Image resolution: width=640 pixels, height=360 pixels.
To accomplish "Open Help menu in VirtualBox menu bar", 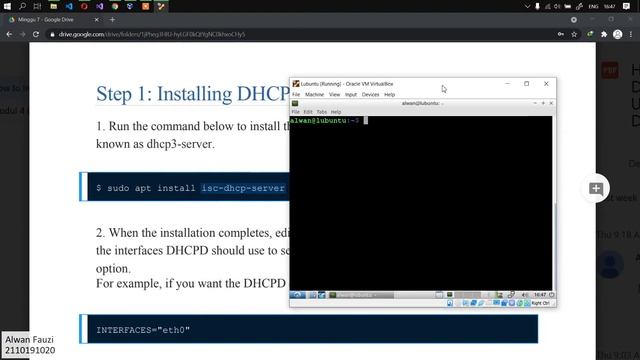I will click(x=389, y=94).
